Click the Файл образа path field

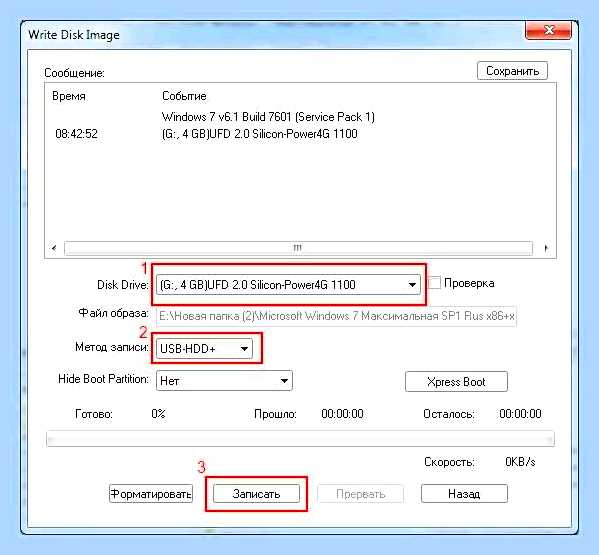coord(336,316)
